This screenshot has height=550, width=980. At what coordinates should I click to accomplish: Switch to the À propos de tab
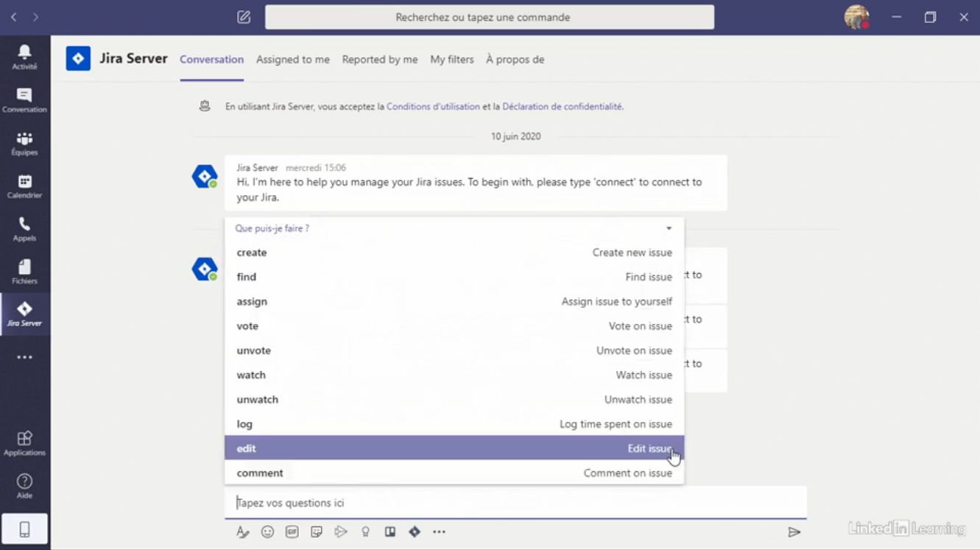515,60
